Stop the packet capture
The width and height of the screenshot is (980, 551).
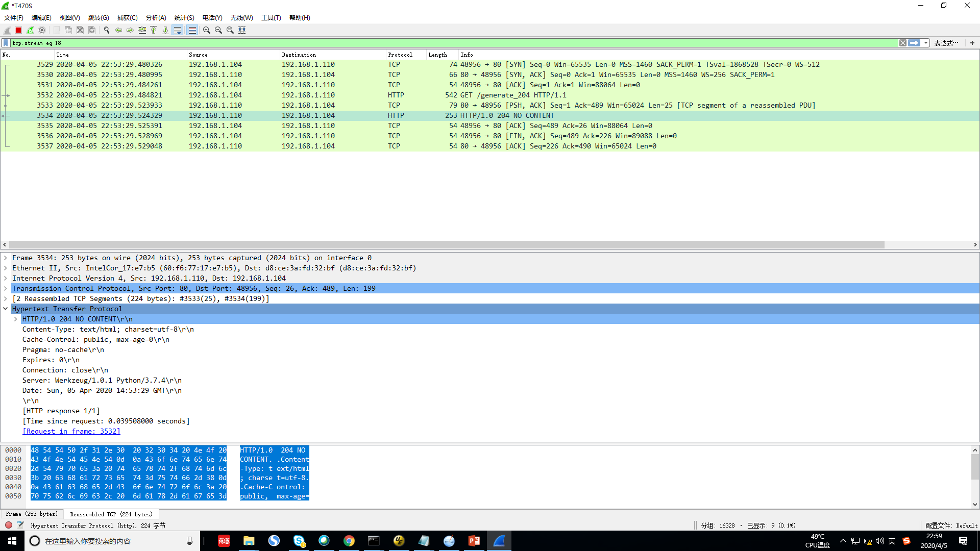[18, 30]
